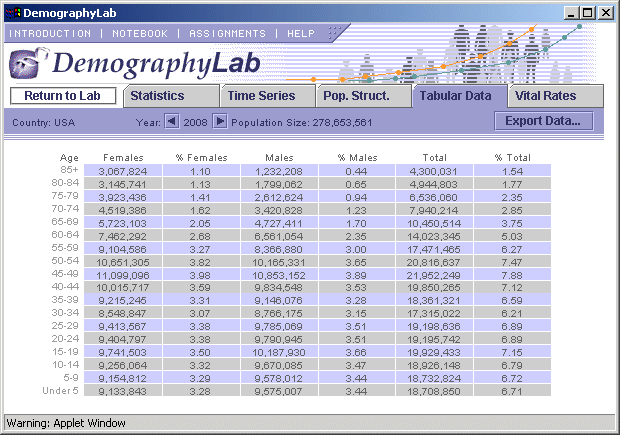The height and width of the screenshot is (435, 620).
Task: Click females value 11,099,096
Action: tap(123, 276)
